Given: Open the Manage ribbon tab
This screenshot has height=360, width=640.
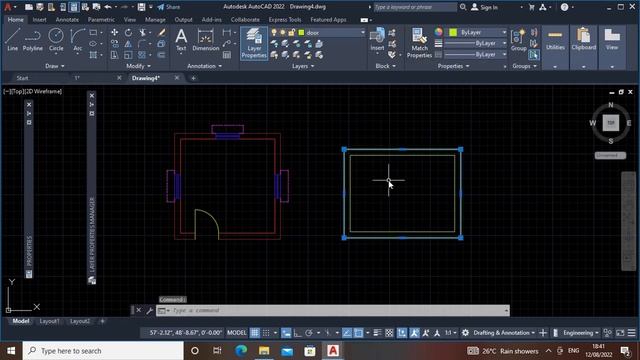Looking at the screenshot, I should coord(155,20).
